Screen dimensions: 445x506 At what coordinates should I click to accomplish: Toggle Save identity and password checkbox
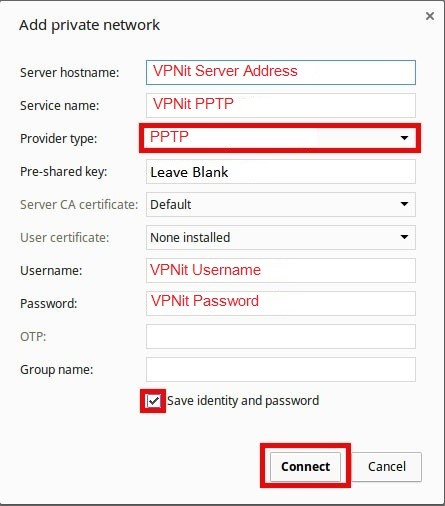point(153,401)
